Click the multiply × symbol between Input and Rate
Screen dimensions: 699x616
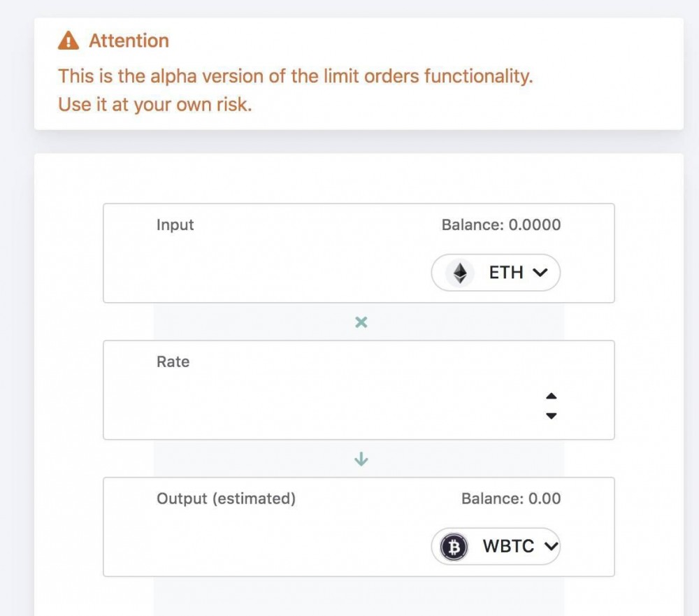361,322
